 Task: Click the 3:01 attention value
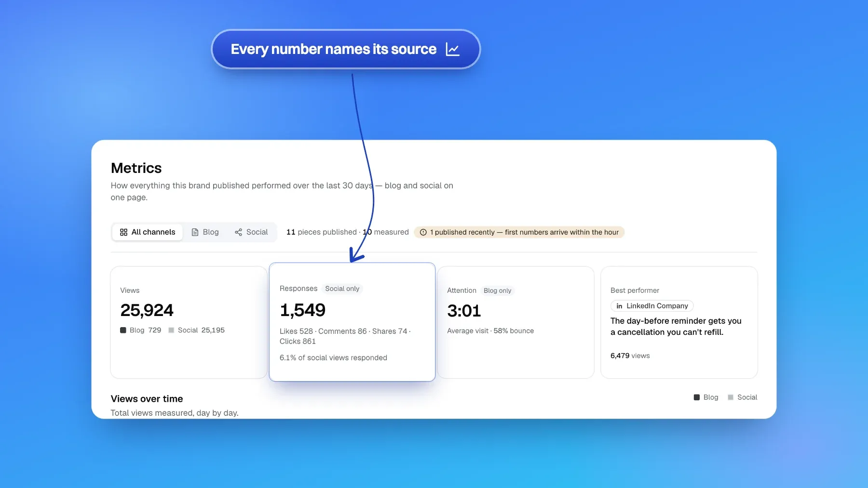[464, 311]
